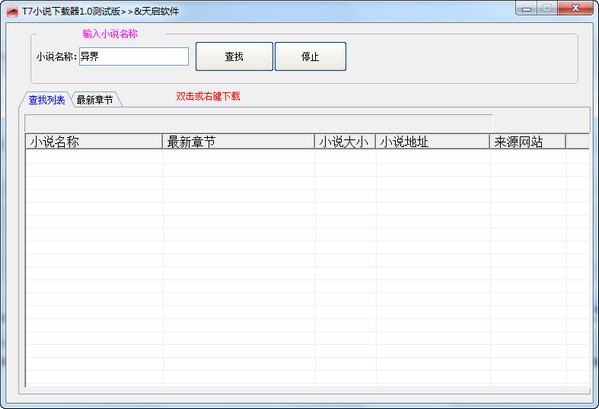Screen dimensions: 599x409
Task: Click the T7 app icon in title bar
Action: tap(12, 11)
